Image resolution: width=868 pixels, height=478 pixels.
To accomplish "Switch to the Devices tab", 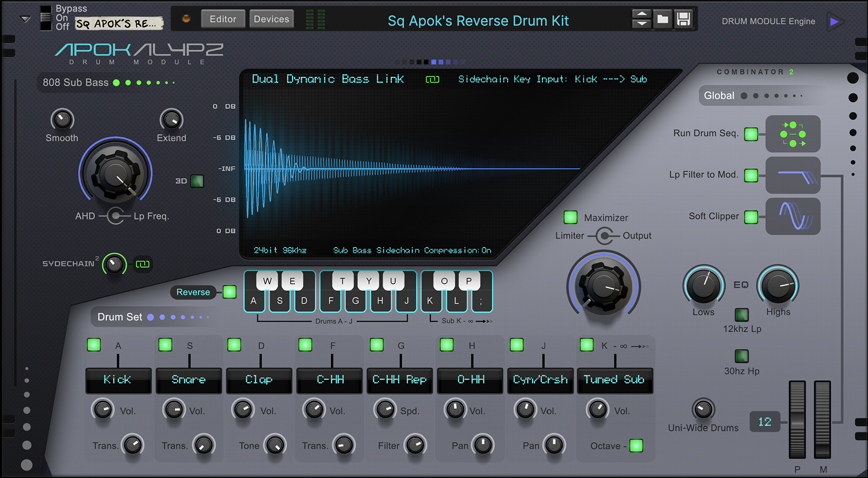I will (x=271, y=18).
